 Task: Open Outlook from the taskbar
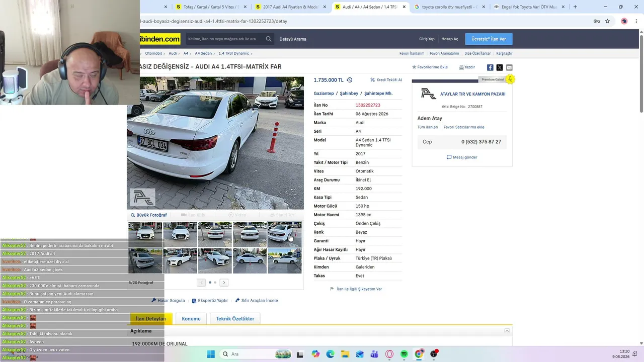click(360, 354)
